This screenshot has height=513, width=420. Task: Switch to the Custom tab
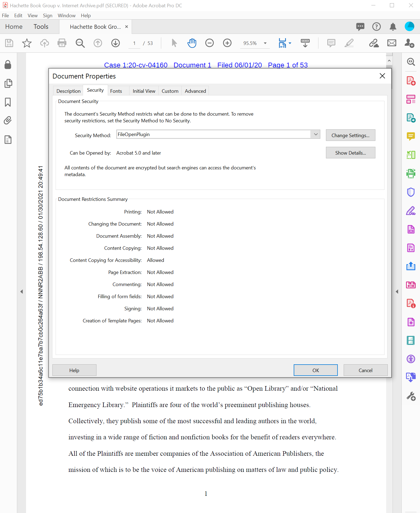[x=170, y=91]
